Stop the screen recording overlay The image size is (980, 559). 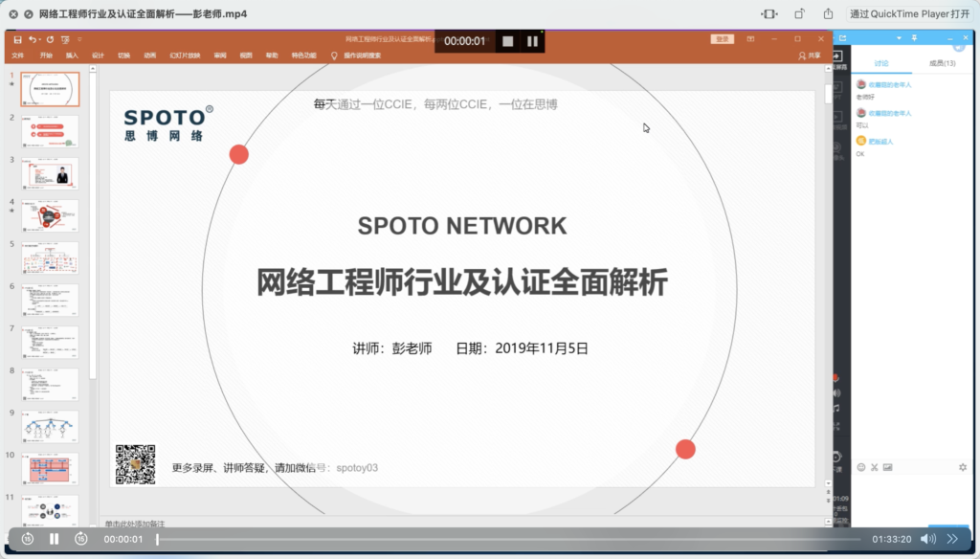pyautogui.click(x=507, y=41)
